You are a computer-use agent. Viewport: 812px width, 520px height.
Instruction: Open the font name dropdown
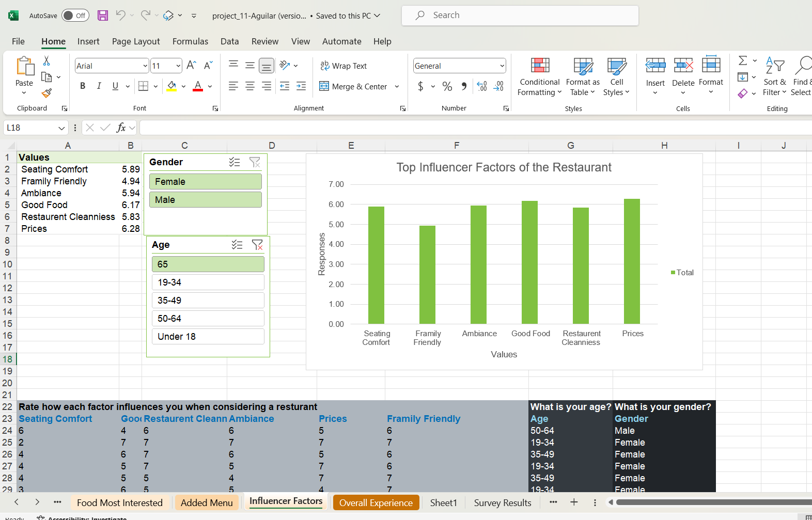click(145, 66)
